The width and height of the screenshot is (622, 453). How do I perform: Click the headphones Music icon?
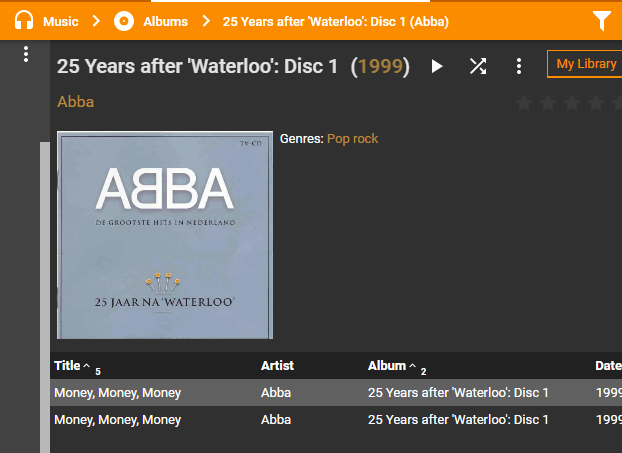coord(24,20)
